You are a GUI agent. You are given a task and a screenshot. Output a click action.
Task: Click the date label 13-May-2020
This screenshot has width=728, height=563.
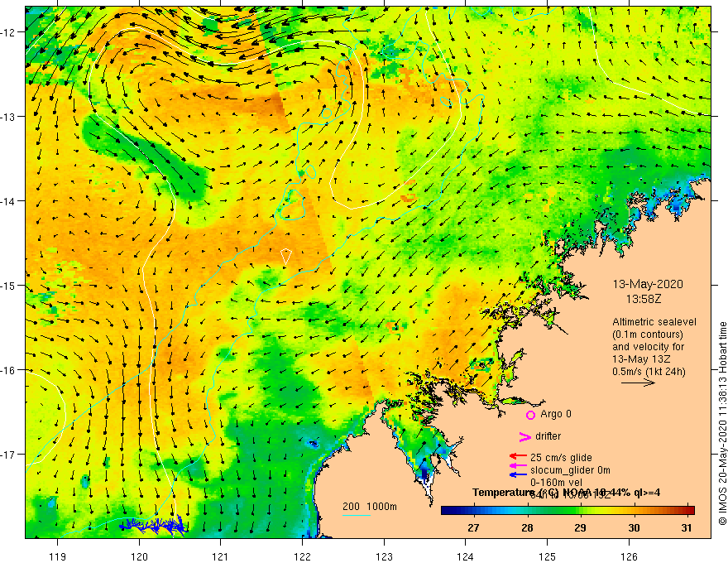pos(648,284)
